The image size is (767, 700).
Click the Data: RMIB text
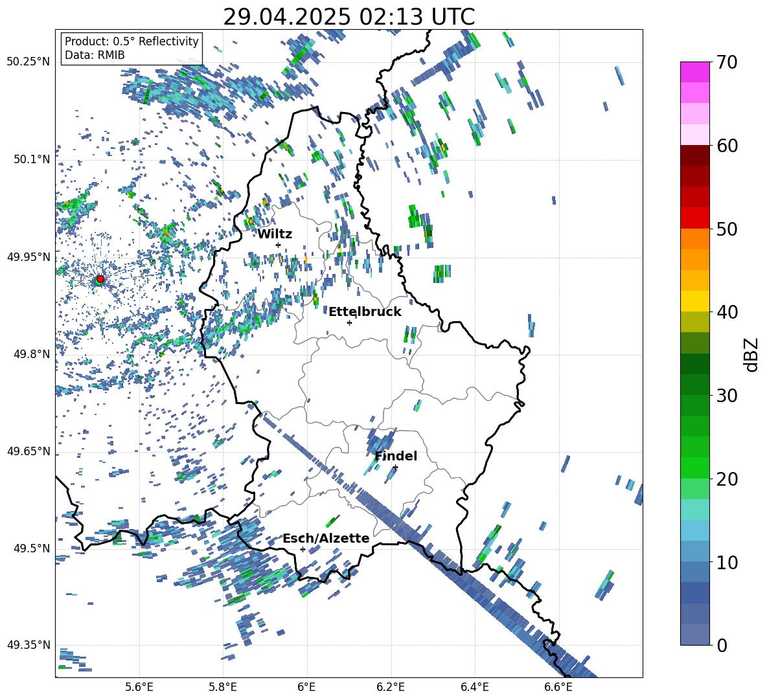click(95, 55)
